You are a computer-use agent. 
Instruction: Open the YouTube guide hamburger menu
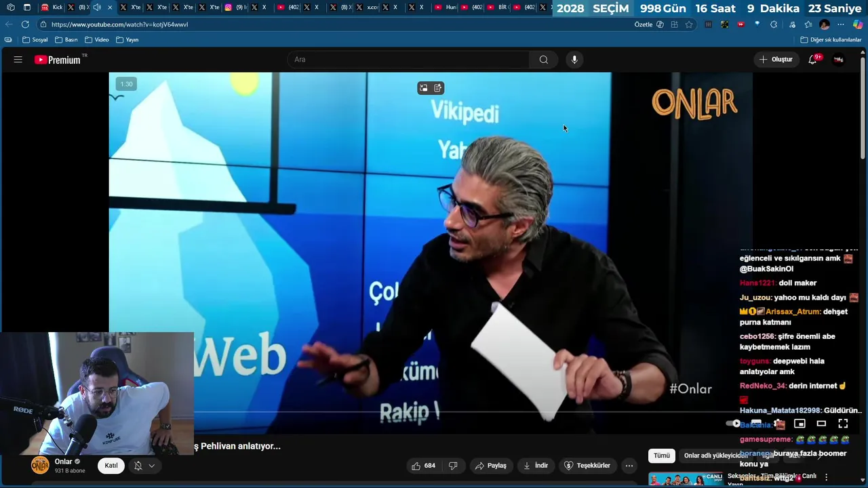tap(18, 60)
